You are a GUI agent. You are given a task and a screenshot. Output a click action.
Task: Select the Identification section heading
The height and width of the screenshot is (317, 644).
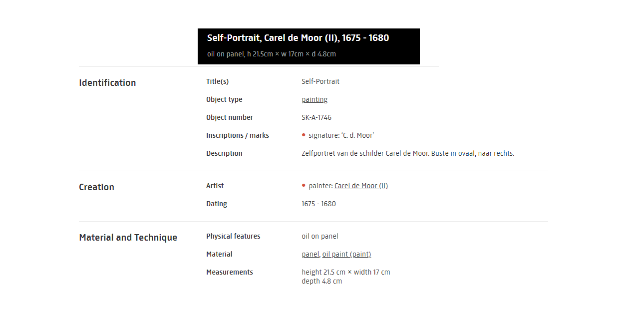click(x=107, y=83)
